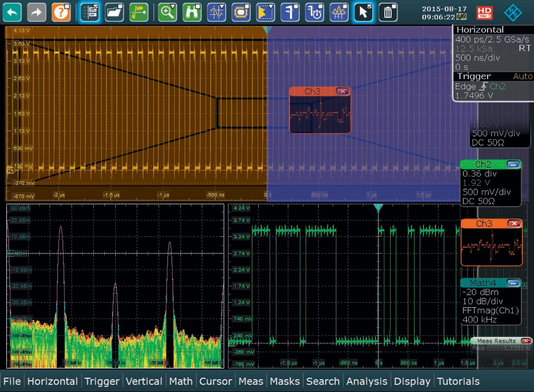The image size is (534, 392).
Task: Activate the FFT toolbar icon
Action: point(339,12)
